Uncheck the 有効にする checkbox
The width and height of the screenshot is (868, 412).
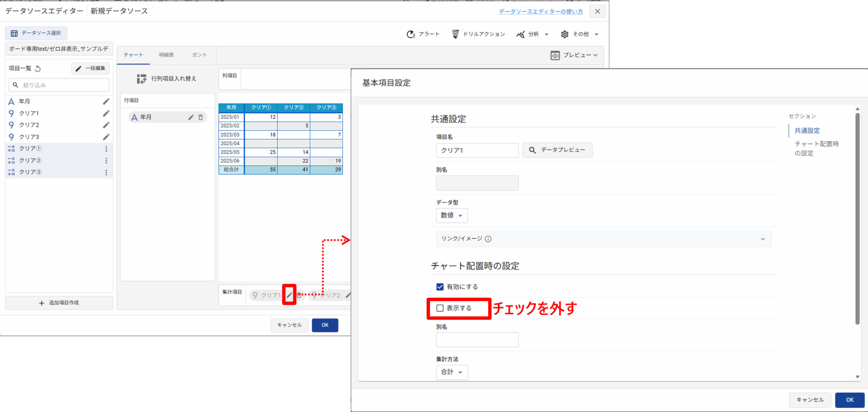tap(440, 287)
